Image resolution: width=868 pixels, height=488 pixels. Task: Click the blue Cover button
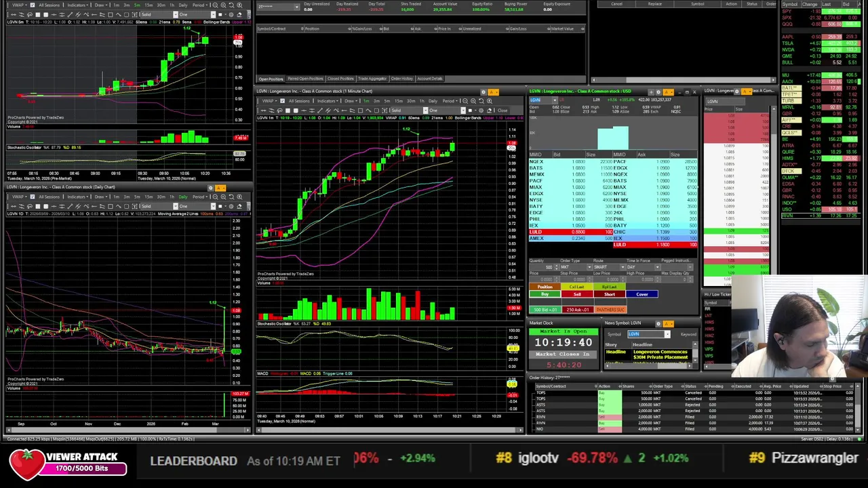tap(642, 294)
